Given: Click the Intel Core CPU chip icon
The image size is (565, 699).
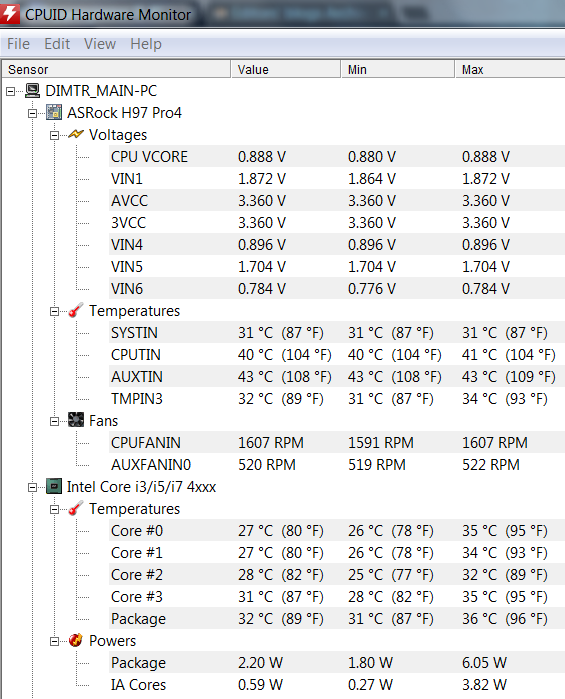Looking at the screenshot, I should tap(54, 486).
